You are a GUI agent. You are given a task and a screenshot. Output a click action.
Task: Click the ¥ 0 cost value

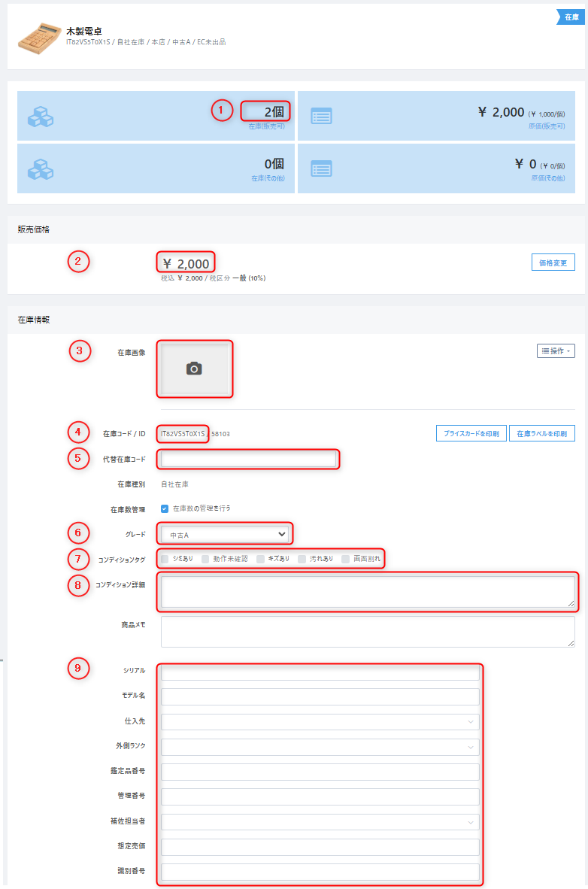point(526,164)
